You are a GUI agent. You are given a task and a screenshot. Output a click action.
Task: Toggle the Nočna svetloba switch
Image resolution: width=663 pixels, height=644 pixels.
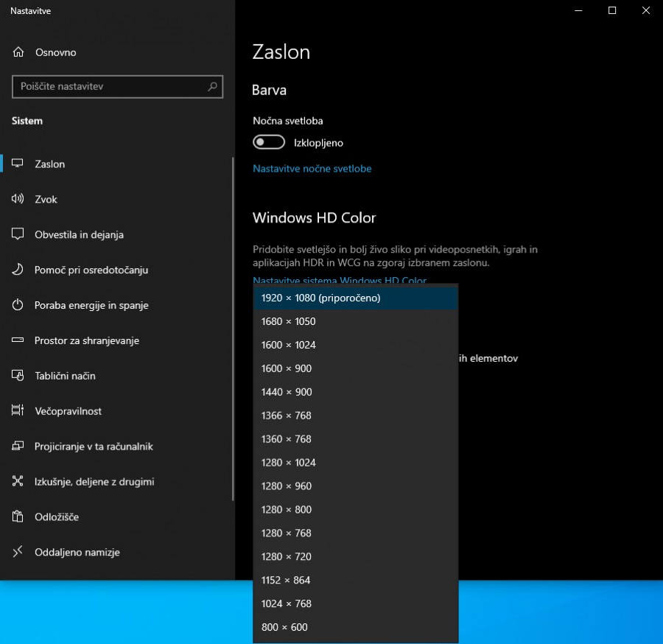269,142
